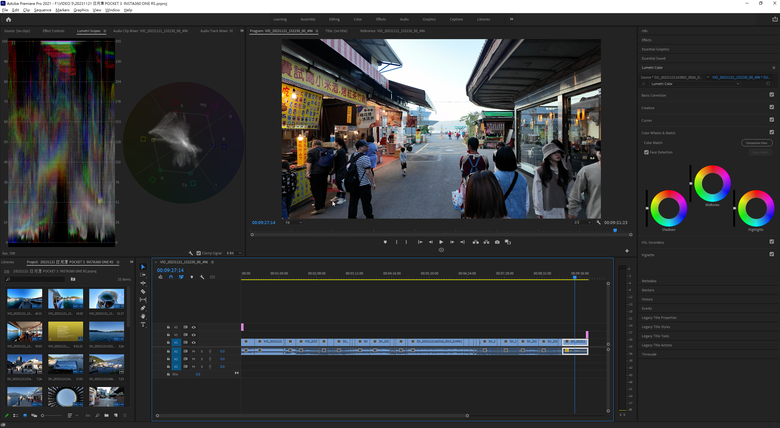Open Program monitor button editor plus
This screenshot has width=780, height=428.
[627, 251]
